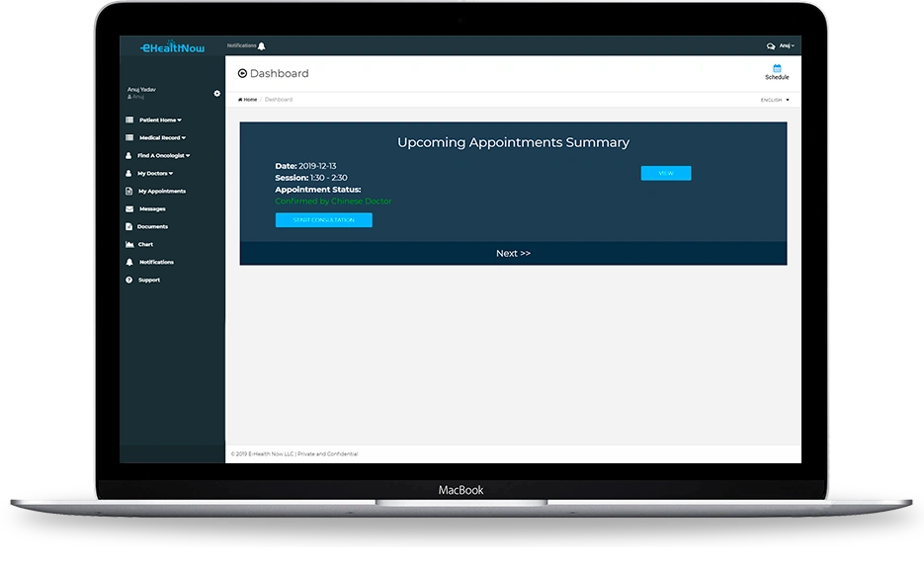This screenshot has width=924, height=567.
Task: Click the START CONSULTATION button
Action: point(323,219)
